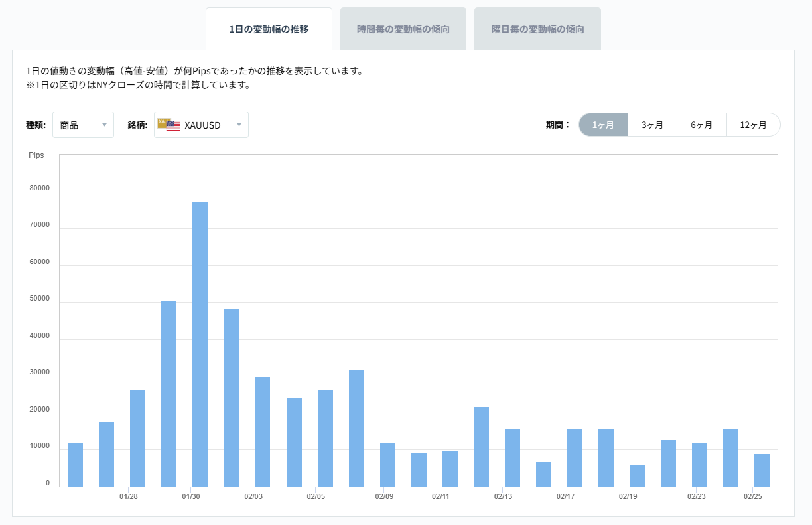Click the 01/28 date label on the axis
This screenshot has height=525, width=812.
point(127,496)
